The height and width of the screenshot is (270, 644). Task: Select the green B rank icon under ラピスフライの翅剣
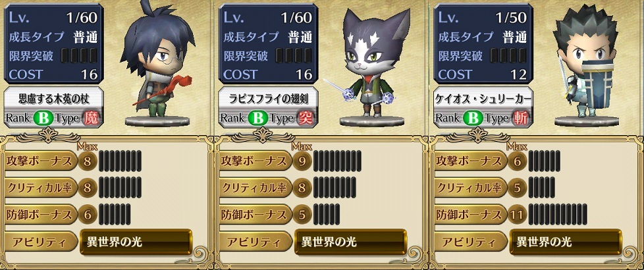[256, 119]
